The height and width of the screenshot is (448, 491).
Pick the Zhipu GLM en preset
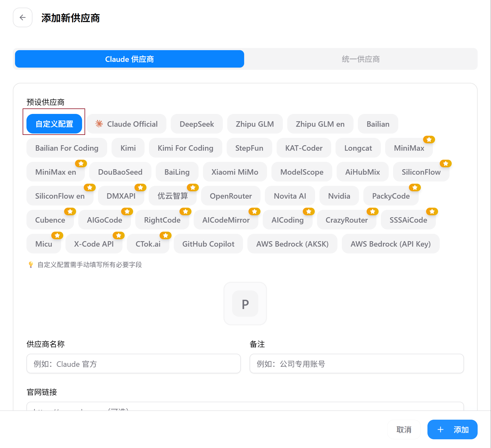click(x=320, y=124)
